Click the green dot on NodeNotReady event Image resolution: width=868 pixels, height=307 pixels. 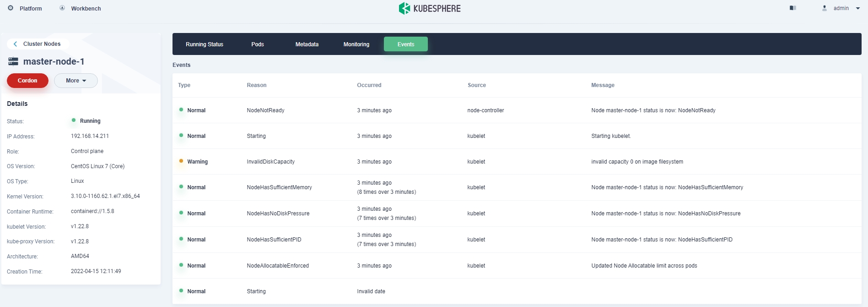point(181,110)
